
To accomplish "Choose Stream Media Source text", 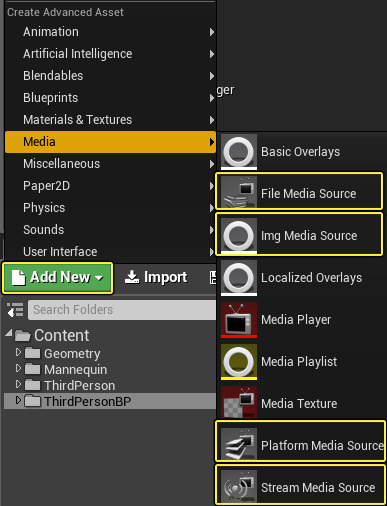I will coord(318,488).
